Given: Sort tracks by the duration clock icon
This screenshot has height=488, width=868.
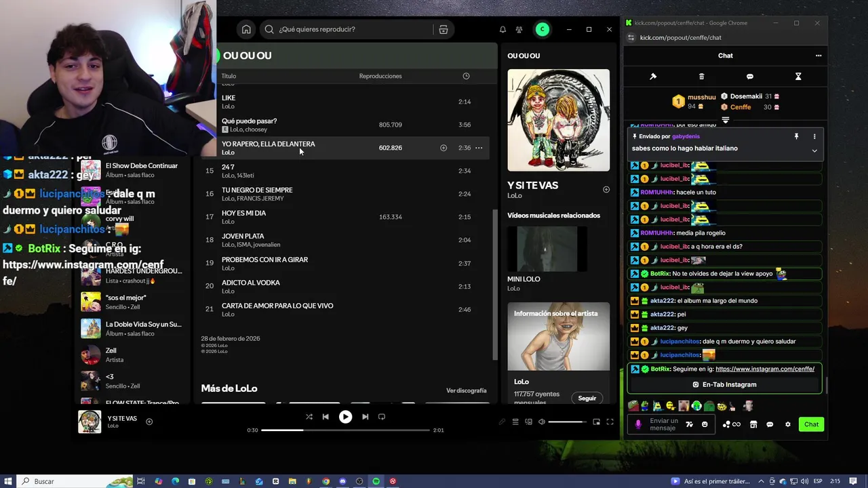Looking at the screenshot, I should click(466, 76).
